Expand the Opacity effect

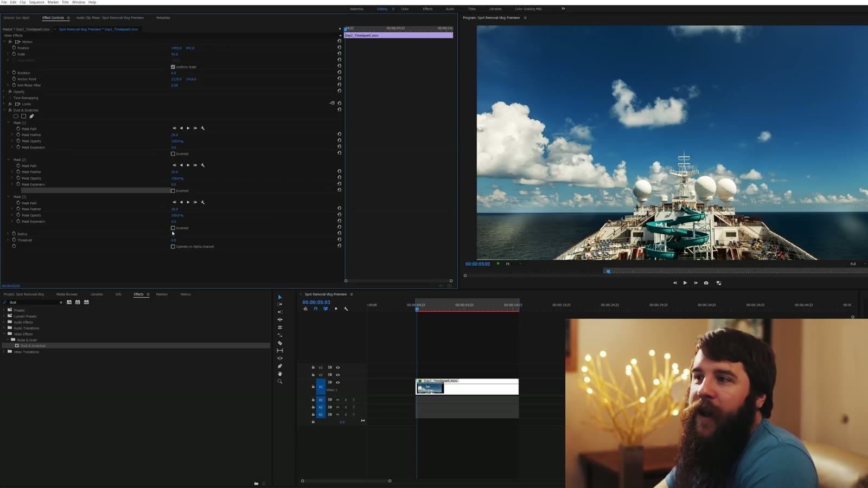pyautogui.click(x=4, y=92)
